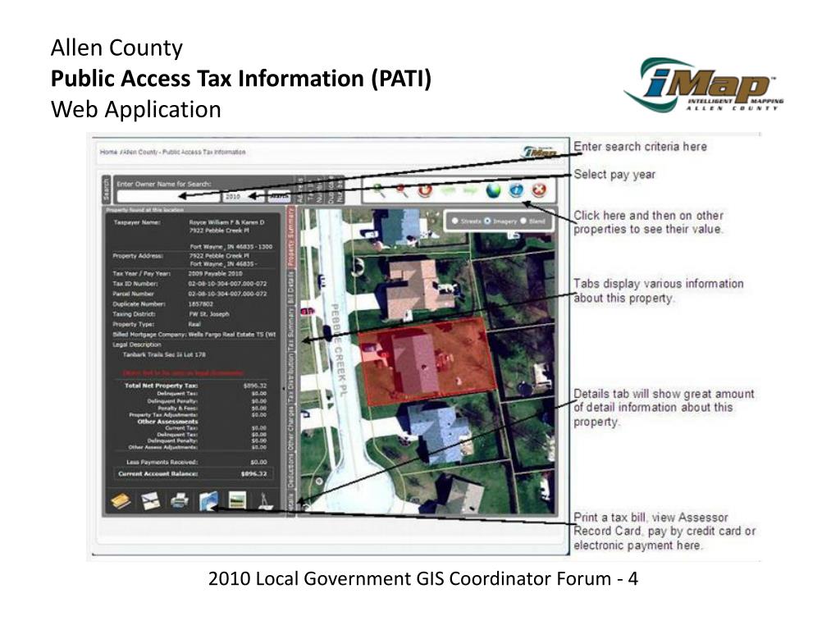The width and height of the screenshot is (840, 630).
Task: Open the Other Charges vertical tab
Action: coord(291,428)
